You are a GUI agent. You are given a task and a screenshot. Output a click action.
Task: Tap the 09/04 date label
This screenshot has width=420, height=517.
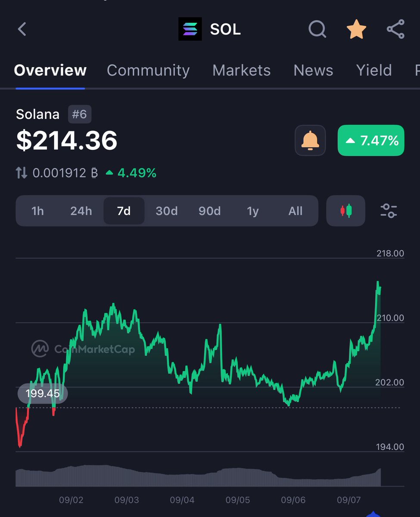(182, 500)
